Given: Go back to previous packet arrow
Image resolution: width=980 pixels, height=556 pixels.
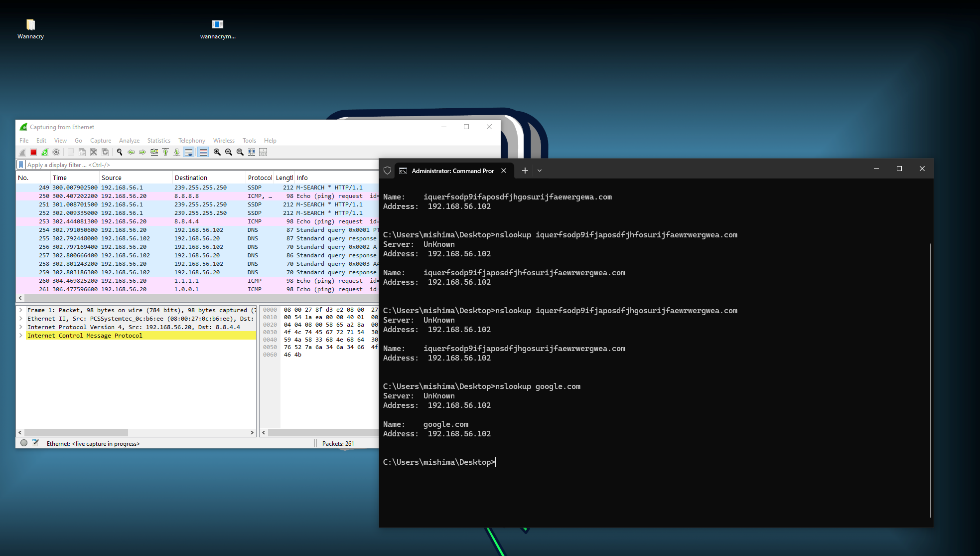Looking at the screenshot, I should (131, 152).
